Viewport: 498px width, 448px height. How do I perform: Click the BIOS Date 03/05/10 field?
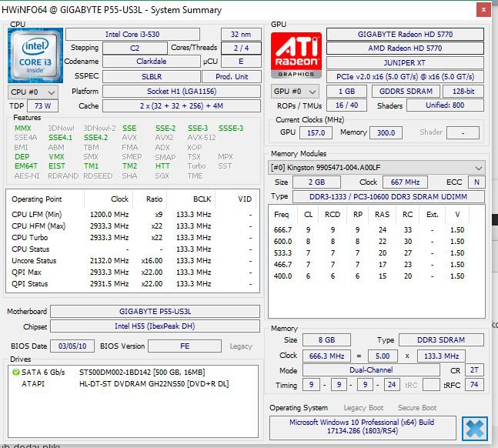coord(72,346)
